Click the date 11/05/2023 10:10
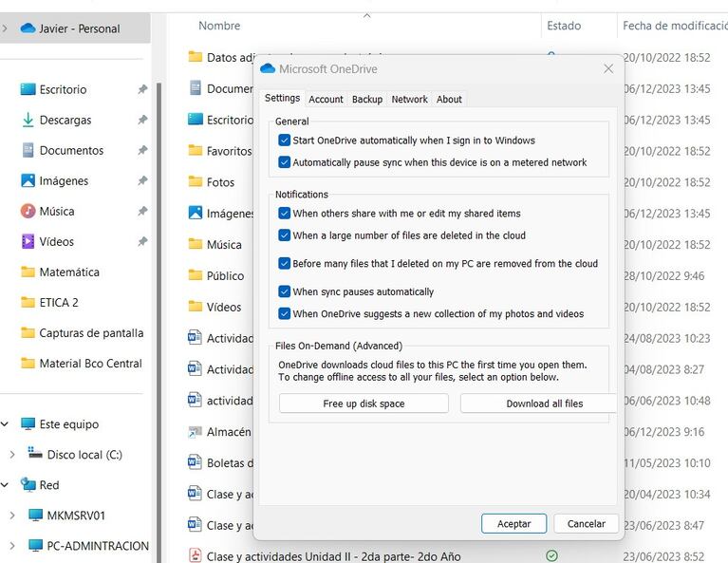Image resolution: width=728 pixels, height=563 pixels. coord(666,462)
